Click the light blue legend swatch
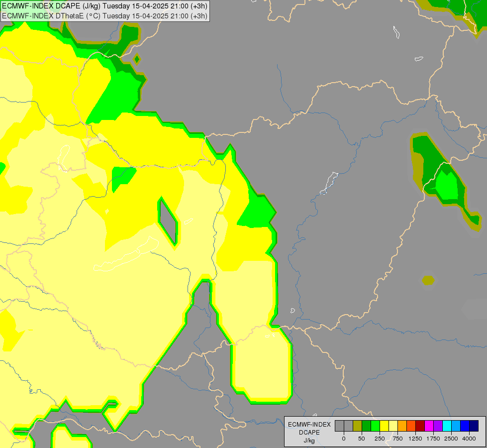Screen dimensions: 487x448 456,426
